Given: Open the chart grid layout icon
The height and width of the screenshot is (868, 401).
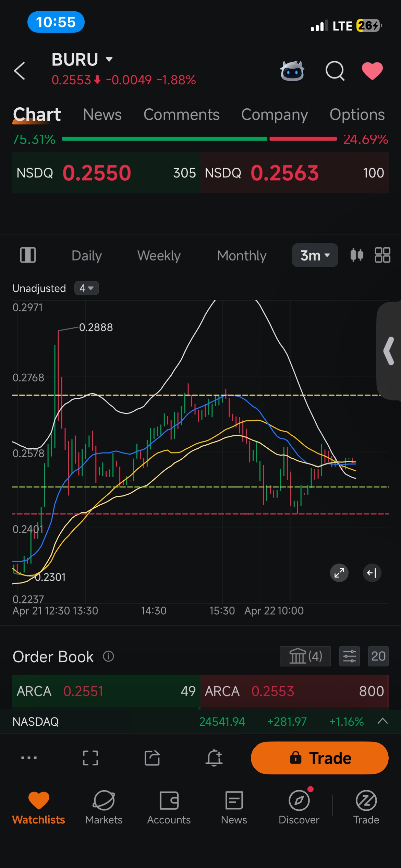Looking at the screenshot, I should coord(382,255).
